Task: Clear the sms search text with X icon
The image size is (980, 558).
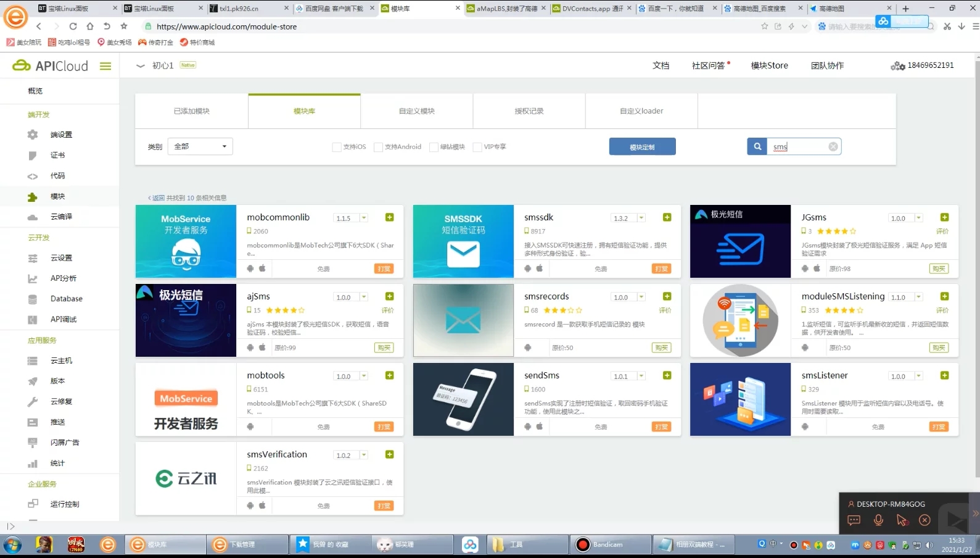Action: [x=833, y=147]
